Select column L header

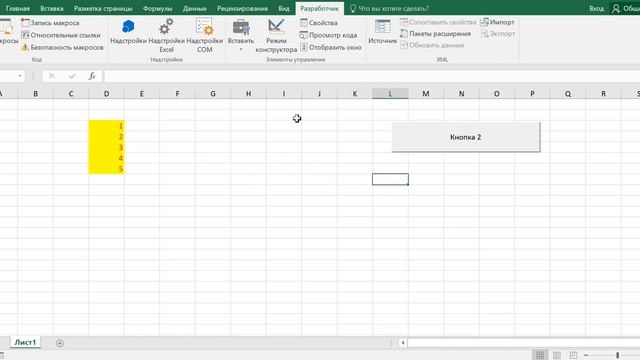coord(390,94)
